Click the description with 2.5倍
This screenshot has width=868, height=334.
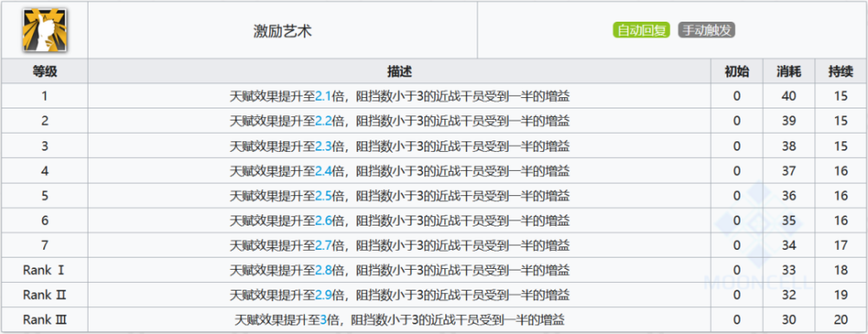coord(399,196)
